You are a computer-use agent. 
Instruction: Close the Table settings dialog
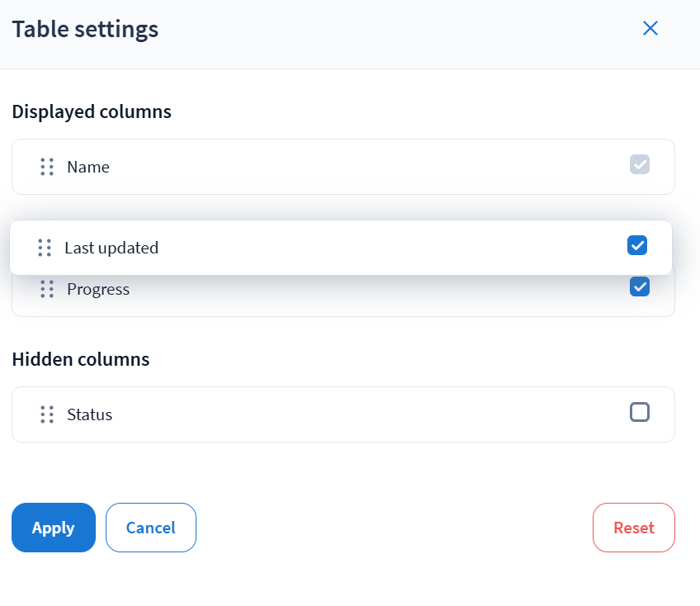tap(650, 29)
